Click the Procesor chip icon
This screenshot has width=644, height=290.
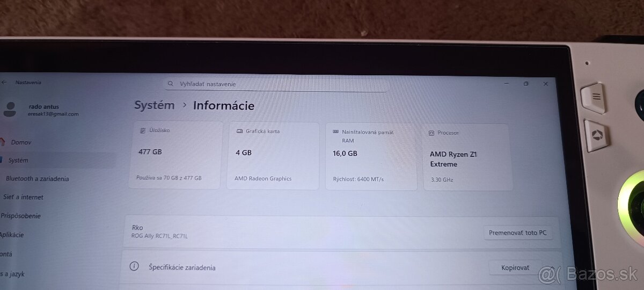coord(431,133)
